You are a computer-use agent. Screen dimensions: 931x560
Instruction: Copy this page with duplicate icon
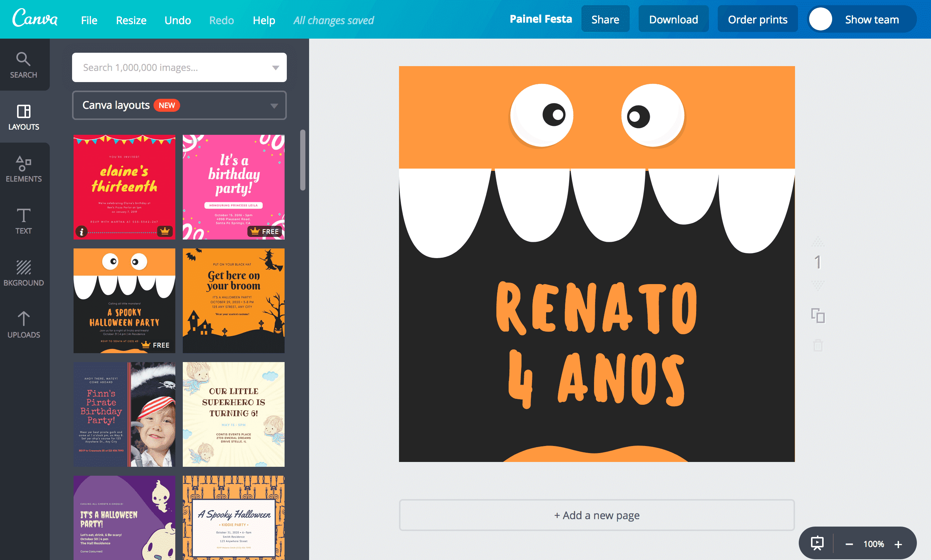click(818, 316)
